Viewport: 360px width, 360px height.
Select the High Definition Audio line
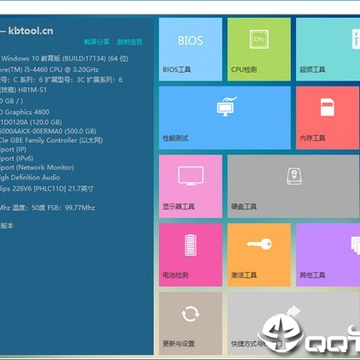[30, 178]
